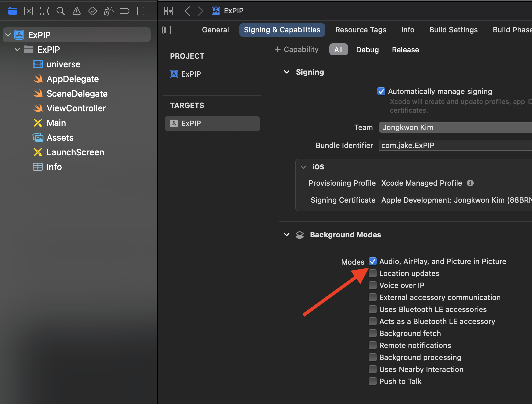Toggle Automatically manage signing checkbox

point(381,91)
